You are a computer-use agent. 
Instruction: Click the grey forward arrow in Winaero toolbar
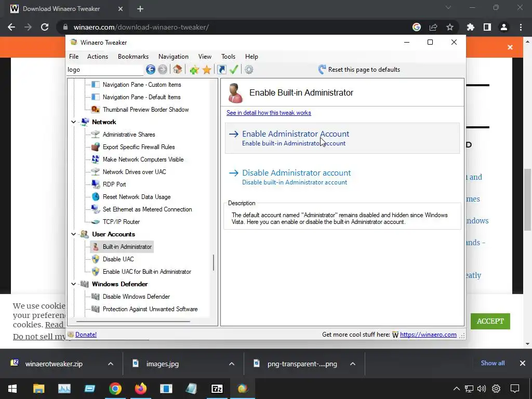point(163,70)
